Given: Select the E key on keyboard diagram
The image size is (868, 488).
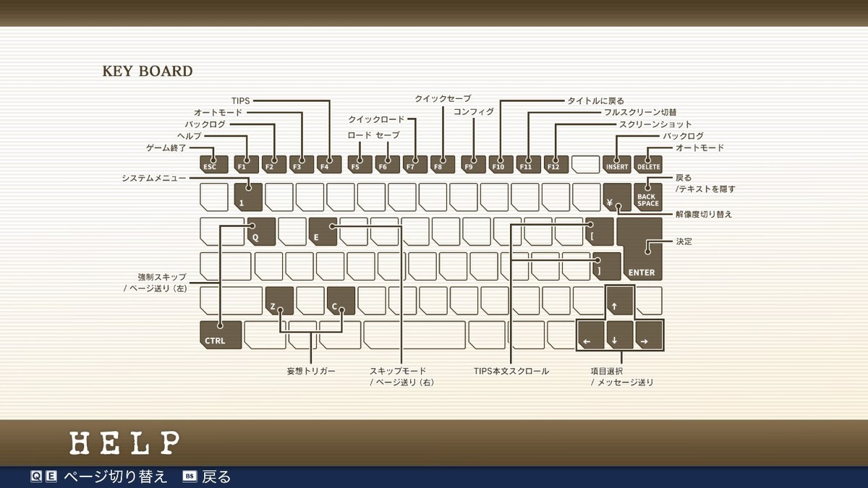Looking at the screenshot, I should tap(323, 231).
